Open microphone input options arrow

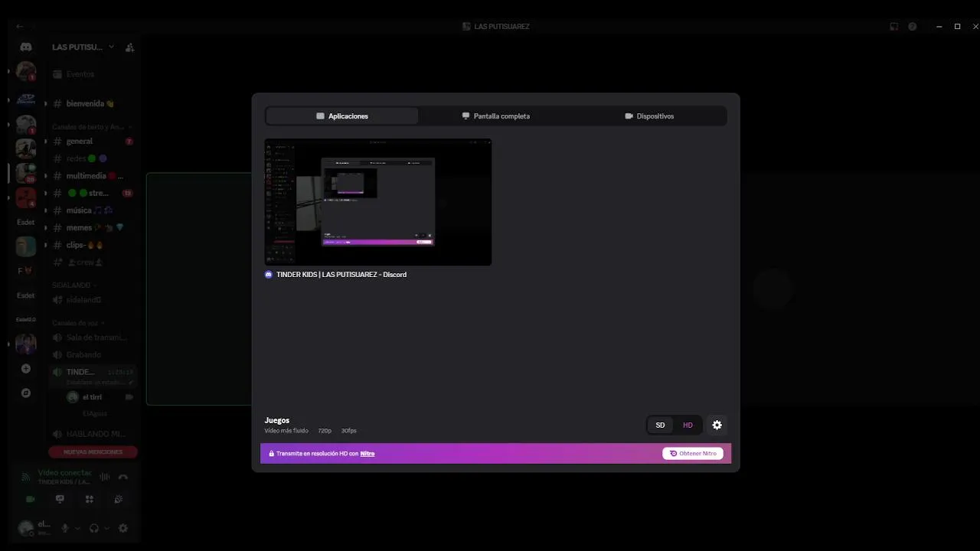coord(77,528)
